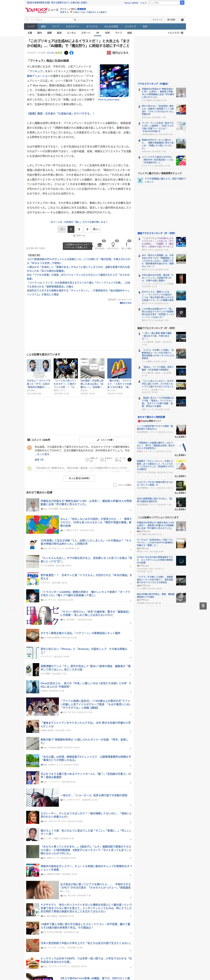Image resolution: width=210 pixels, height=980 pixels.
Task: Select the ランキング navigation tab
Action: pos(130,27)
